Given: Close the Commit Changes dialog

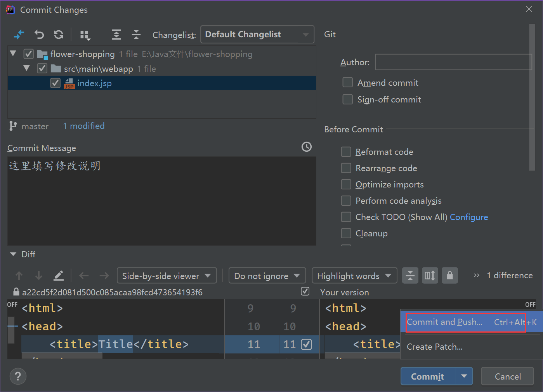Looking at the screenshot, I should coord(529,9).
